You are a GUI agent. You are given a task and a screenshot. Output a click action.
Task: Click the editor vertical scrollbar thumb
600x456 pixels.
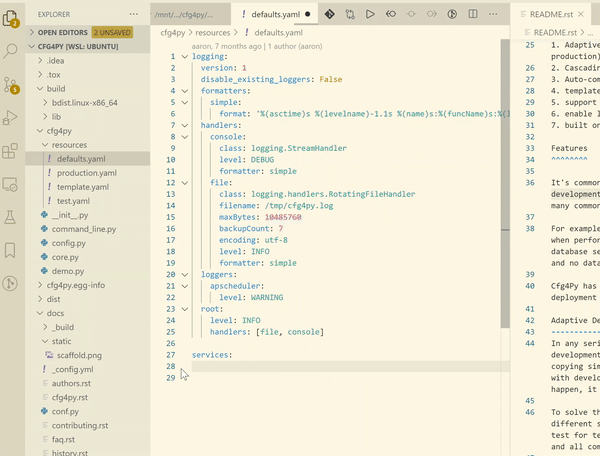pyautogui.click(x=505, y=183)
